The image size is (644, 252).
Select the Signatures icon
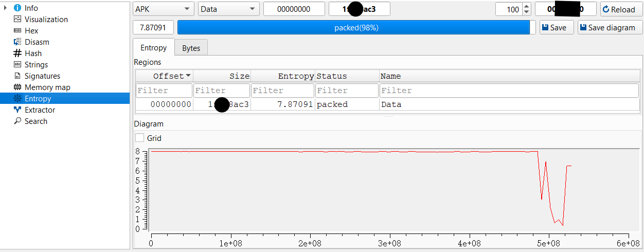coord(17,76)
